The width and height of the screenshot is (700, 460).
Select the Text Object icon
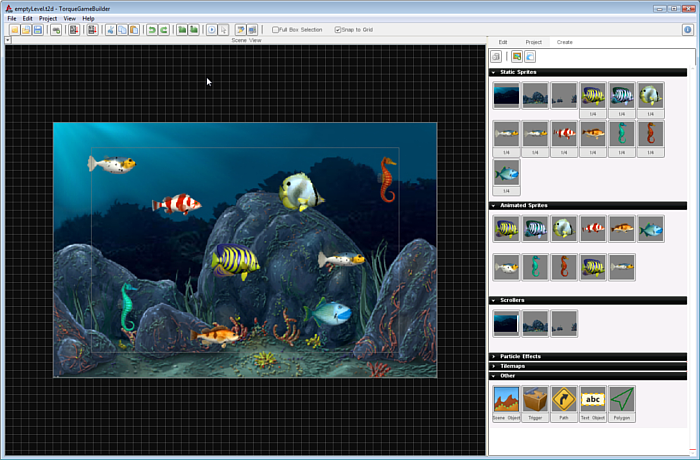click(x=593, y=400)
